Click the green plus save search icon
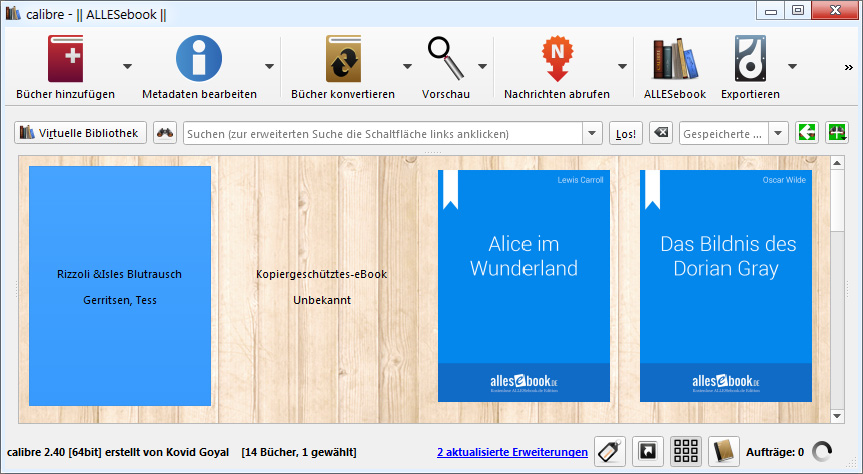This screenshot has width=863, height=474. [837, 133]
